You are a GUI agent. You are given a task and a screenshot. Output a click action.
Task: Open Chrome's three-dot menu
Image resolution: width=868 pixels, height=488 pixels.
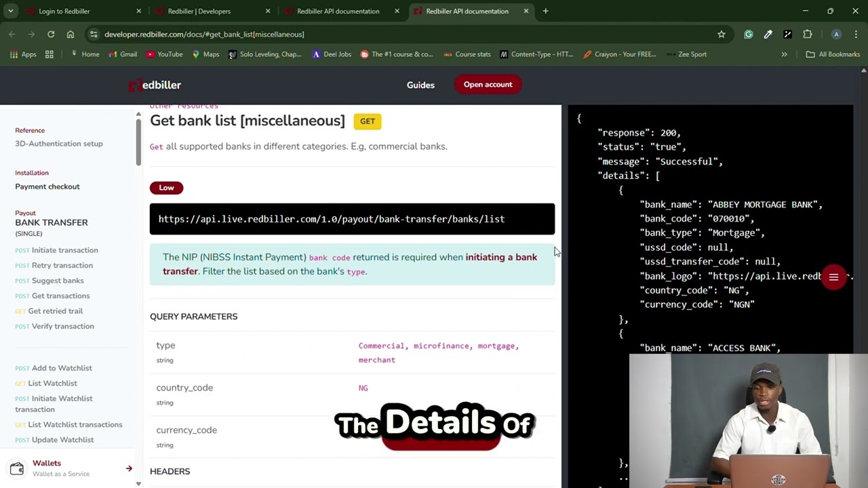click(856, 34)
